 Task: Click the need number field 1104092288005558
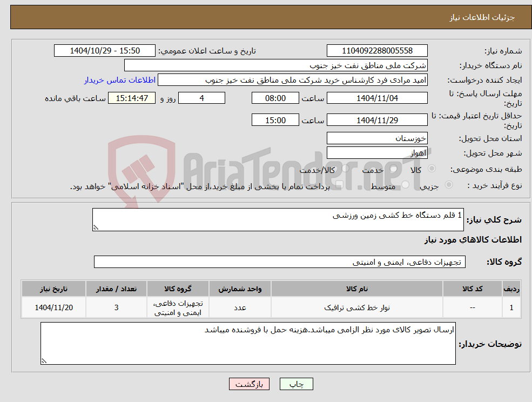(377, 51)
